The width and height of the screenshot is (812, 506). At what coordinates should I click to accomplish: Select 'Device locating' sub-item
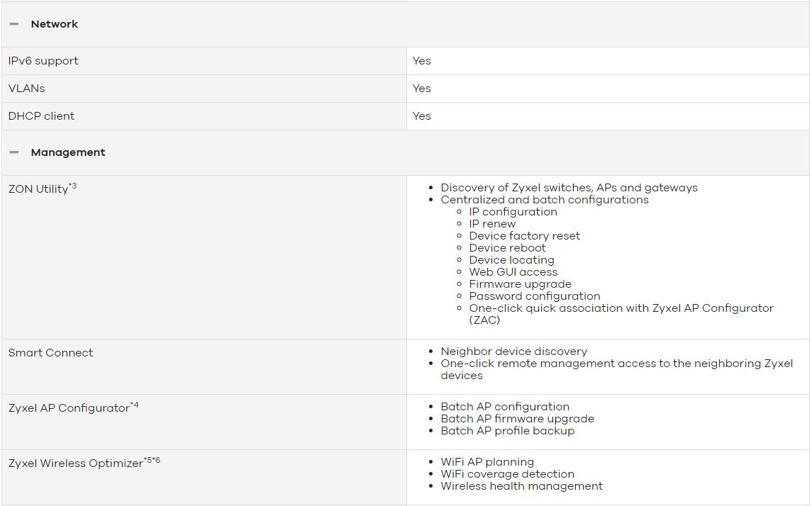511,259
